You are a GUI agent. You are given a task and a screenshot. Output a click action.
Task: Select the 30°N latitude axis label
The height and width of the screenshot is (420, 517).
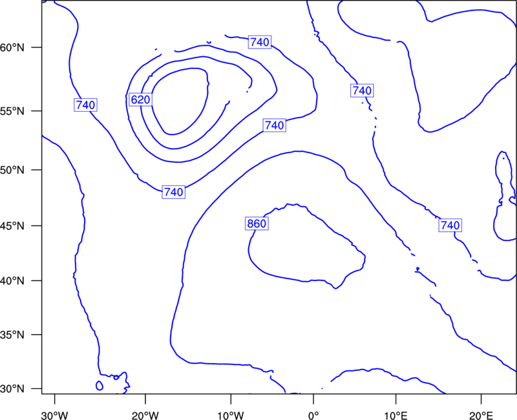(12, 389)
